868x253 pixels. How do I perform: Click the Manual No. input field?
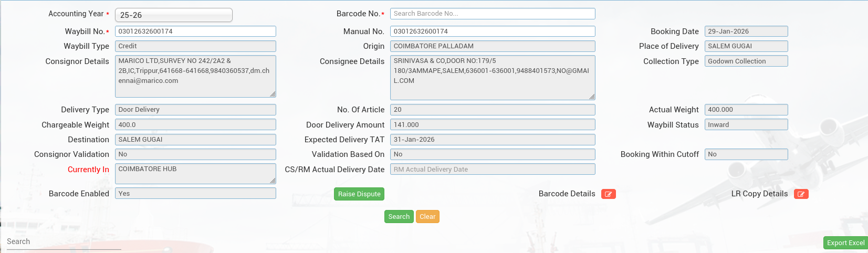pyautogui.click(x=492, y=31)
